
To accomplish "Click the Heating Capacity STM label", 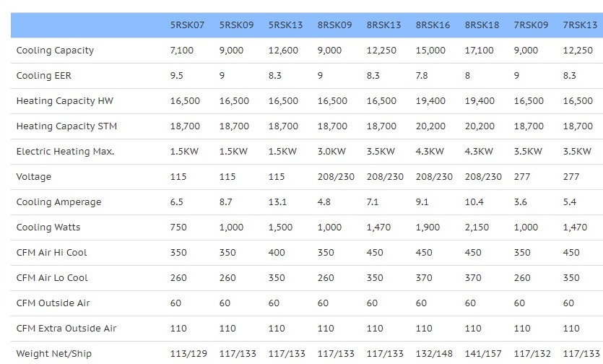I will click(x=66, y=126).
